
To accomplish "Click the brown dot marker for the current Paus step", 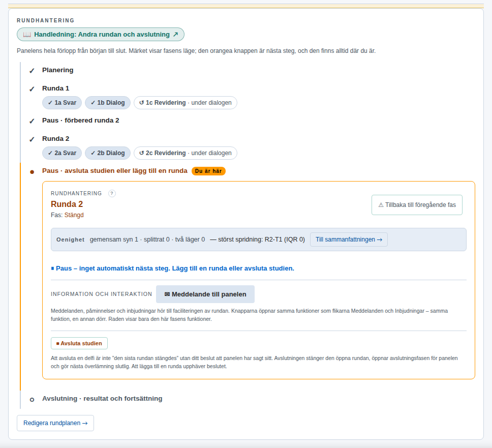I will coord(32,172).
